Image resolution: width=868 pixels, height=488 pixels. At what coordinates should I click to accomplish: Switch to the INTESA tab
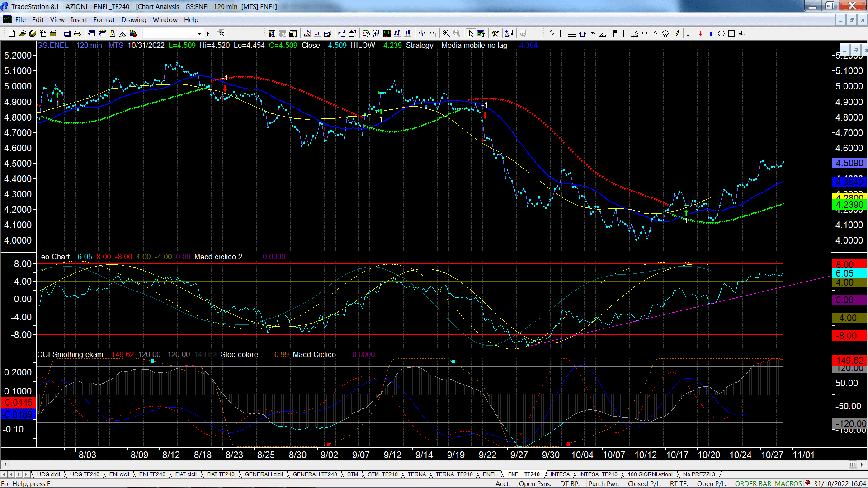(x=560, y=474)
